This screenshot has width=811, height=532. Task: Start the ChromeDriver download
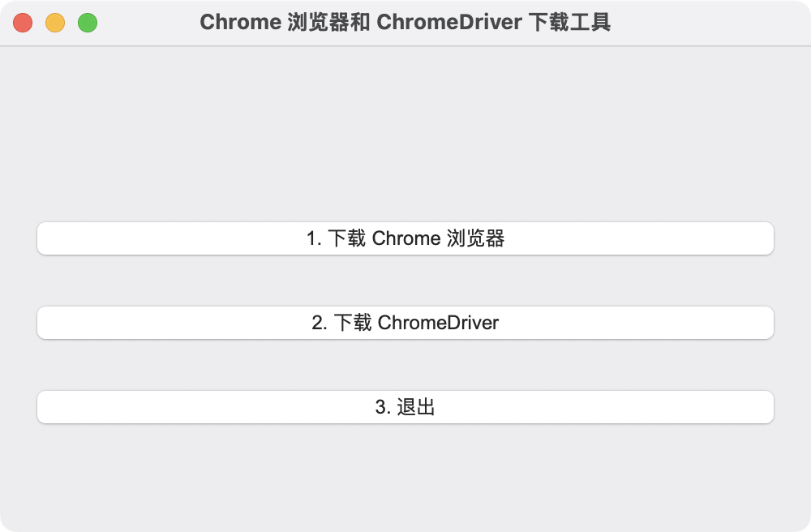click(x=405, y=323)
